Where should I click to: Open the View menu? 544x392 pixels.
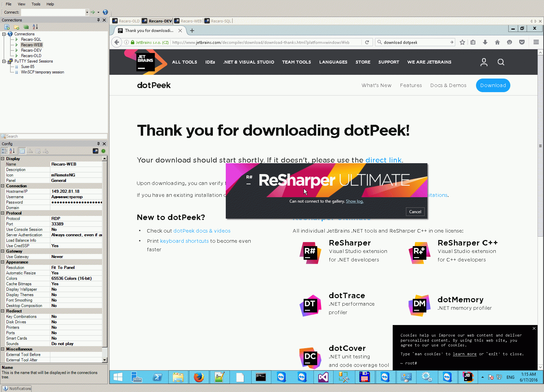pos(21,4)
